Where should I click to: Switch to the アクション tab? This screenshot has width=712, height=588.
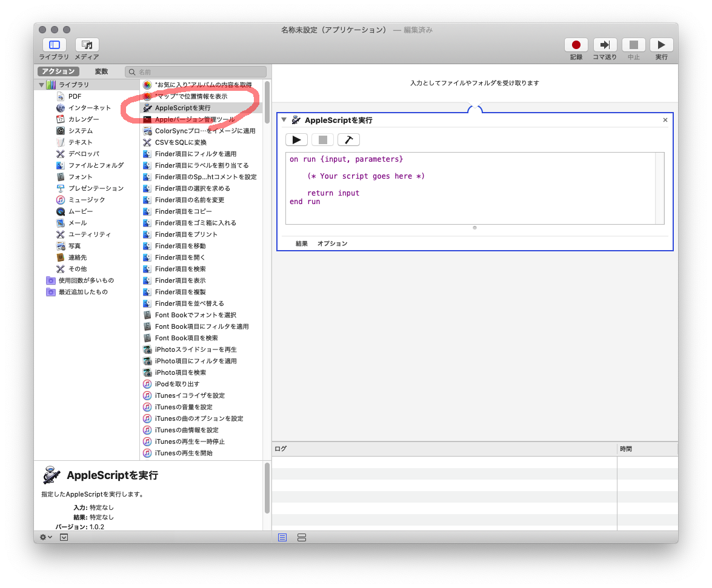click(x=59, y=71)
